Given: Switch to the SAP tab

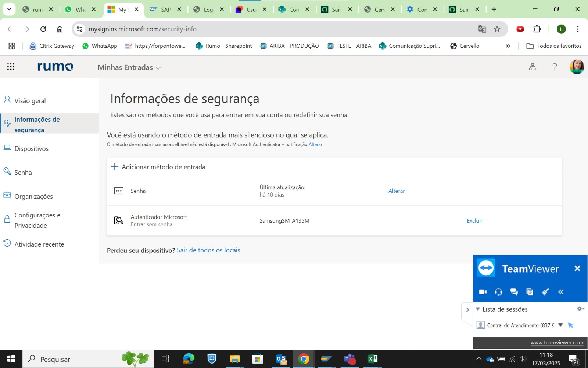Looking at the screenshot, I should (x=165, y=10).
